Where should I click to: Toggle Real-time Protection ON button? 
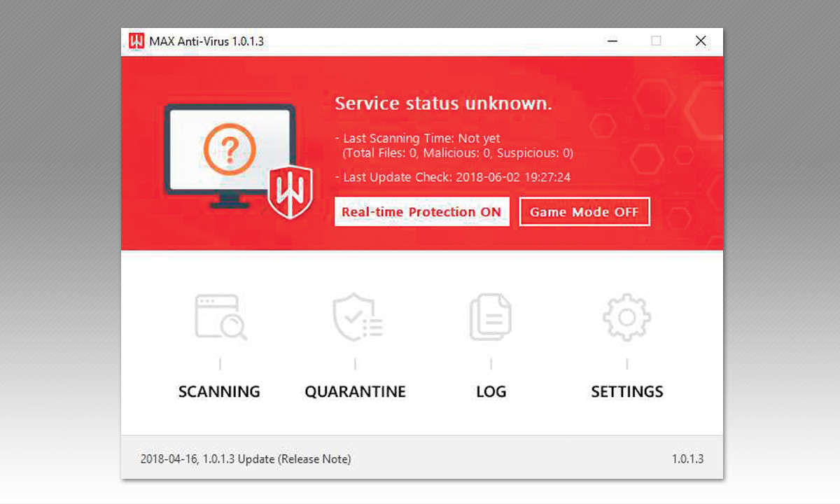tap(421, 211)
